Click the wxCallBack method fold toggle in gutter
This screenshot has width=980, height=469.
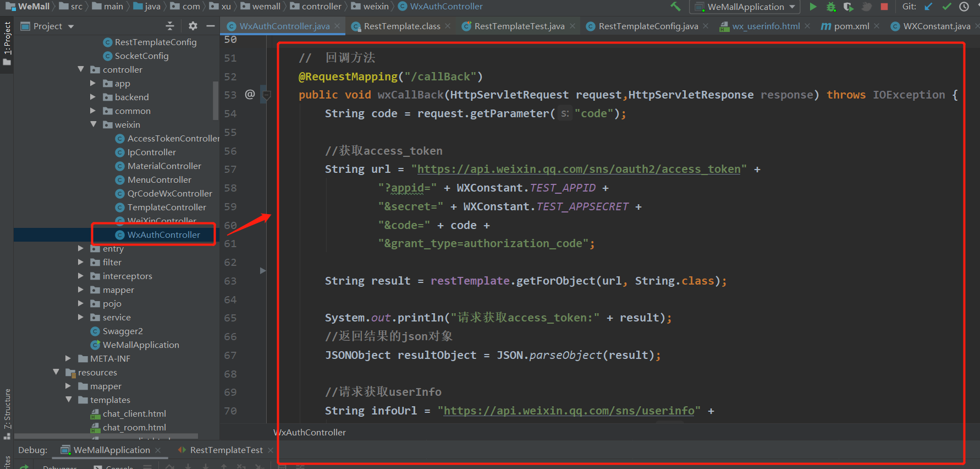(x=267, y=95)
